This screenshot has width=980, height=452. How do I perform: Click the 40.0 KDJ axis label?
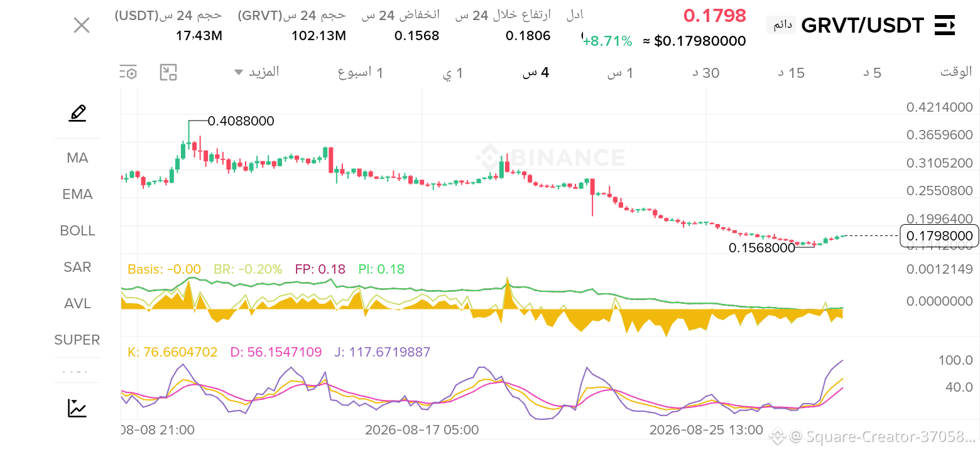pos(959,387)
